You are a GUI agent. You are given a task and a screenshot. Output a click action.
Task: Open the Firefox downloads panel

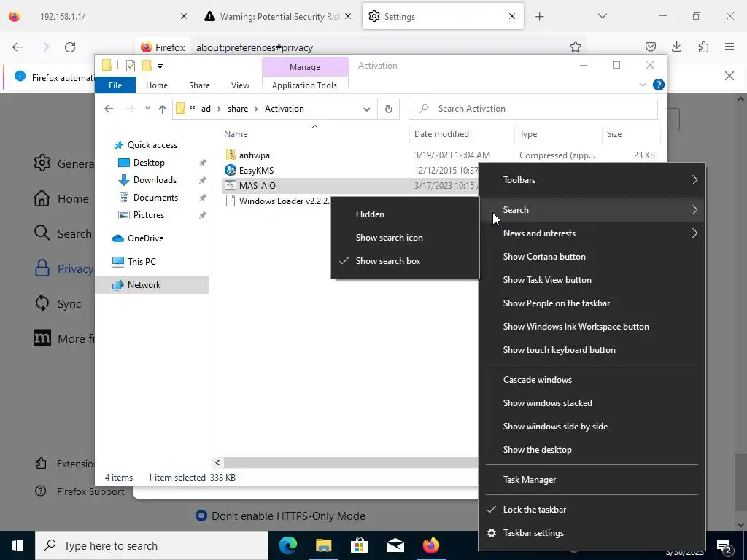coord(676,47)
